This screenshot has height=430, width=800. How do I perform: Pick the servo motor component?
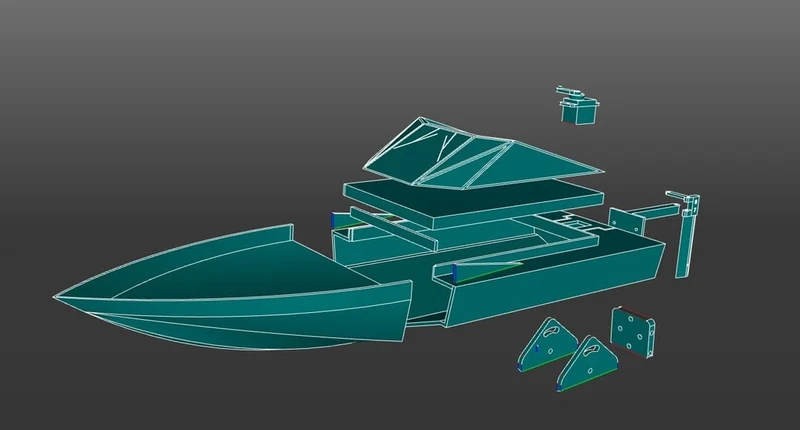[578, 105]
